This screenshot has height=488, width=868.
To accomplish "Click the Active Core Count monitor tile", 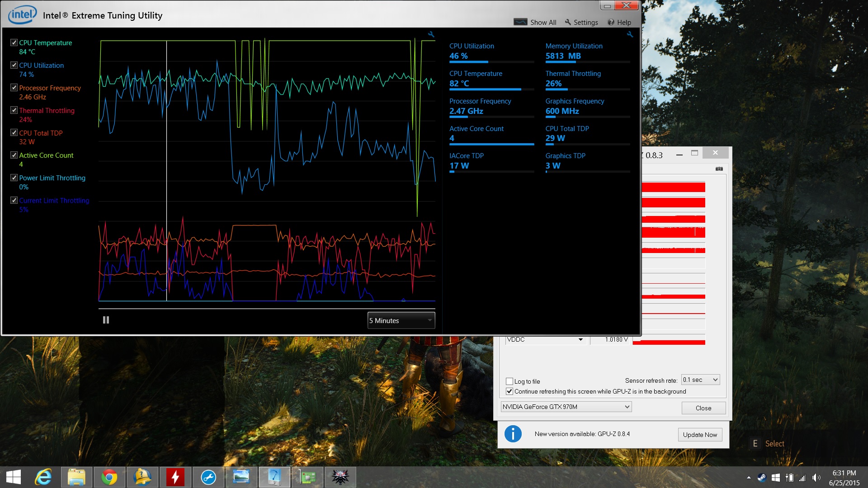I will [492, 135].
